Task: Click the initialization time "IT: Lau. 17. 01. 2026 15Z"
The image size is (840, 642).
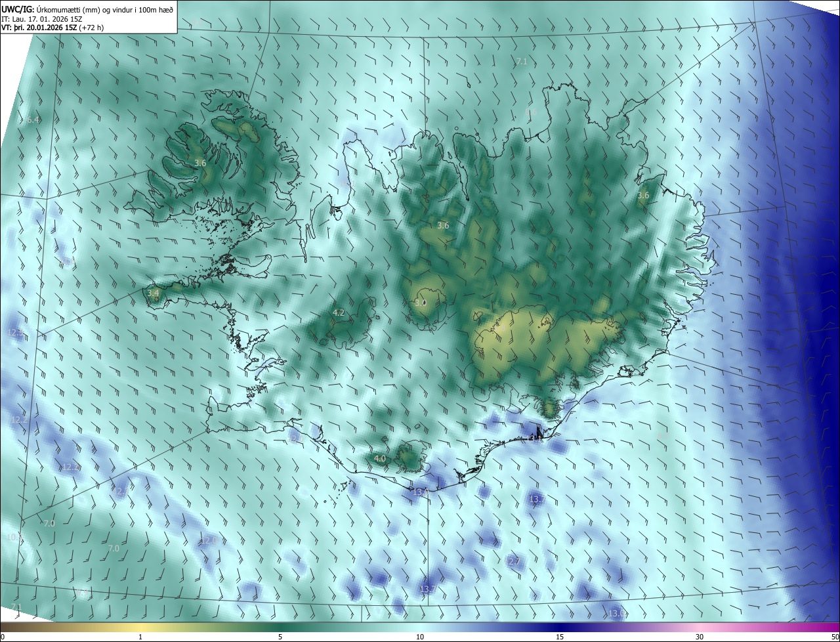Action: 42,18
